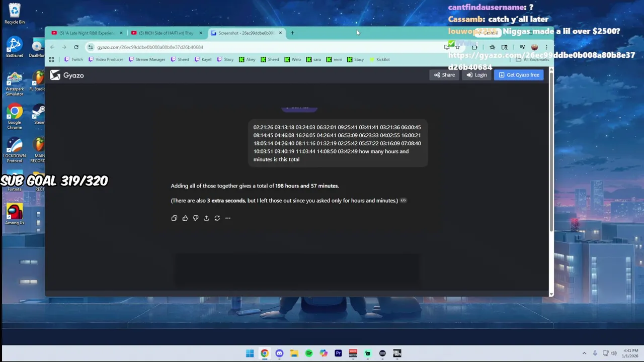Image resolution: width=644 pixels, height=362 pixels.
Task: Open the Welo bookmark
Action: (292, 59)
